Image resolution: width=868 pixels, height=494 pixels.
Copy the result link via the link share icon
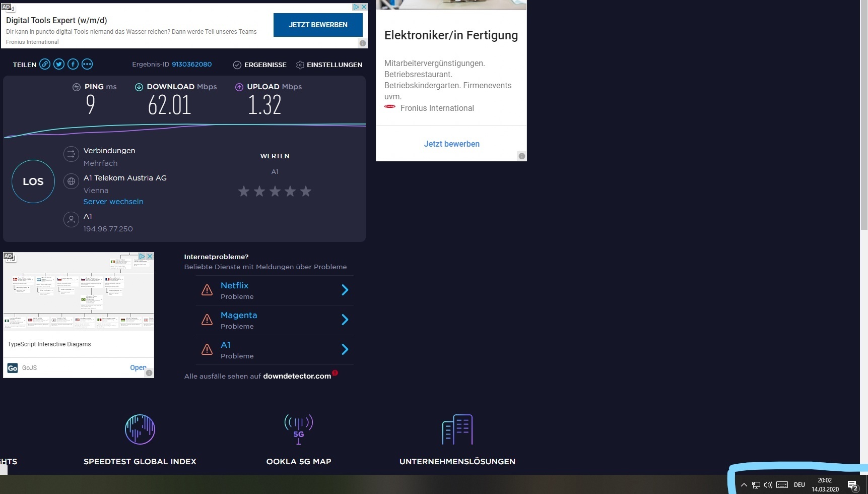tap(45, 64)
